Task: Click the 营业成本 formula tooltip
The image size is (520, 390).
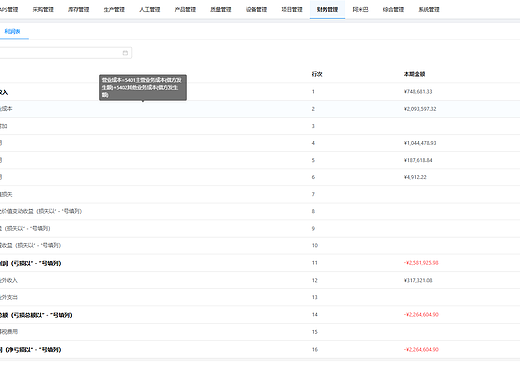Action: (143, 87)
